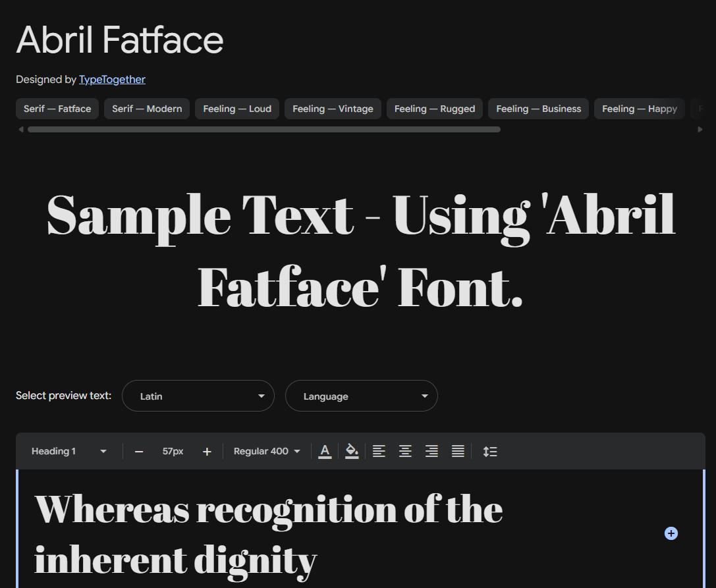Open the Language dropdown

click(x=361, y=396)
